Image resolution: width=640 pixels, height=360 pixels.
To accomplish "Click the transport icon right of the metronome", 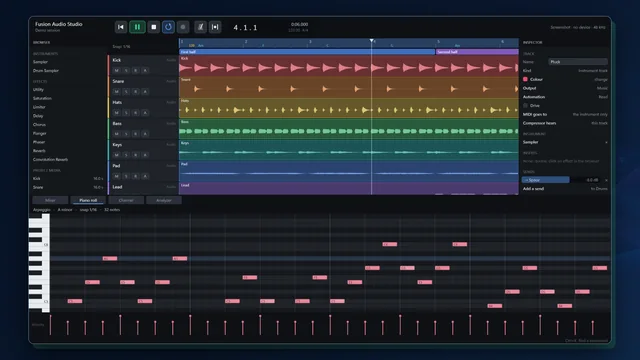I will tap(215, 27).
